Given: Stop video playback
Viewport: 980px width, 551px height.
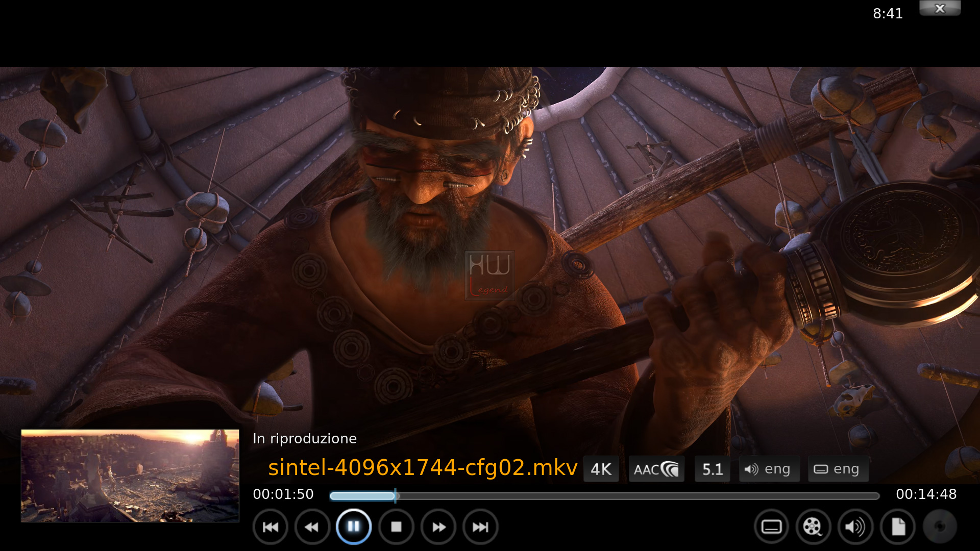Looking at the screenshot, I should (x=396, y=527).
